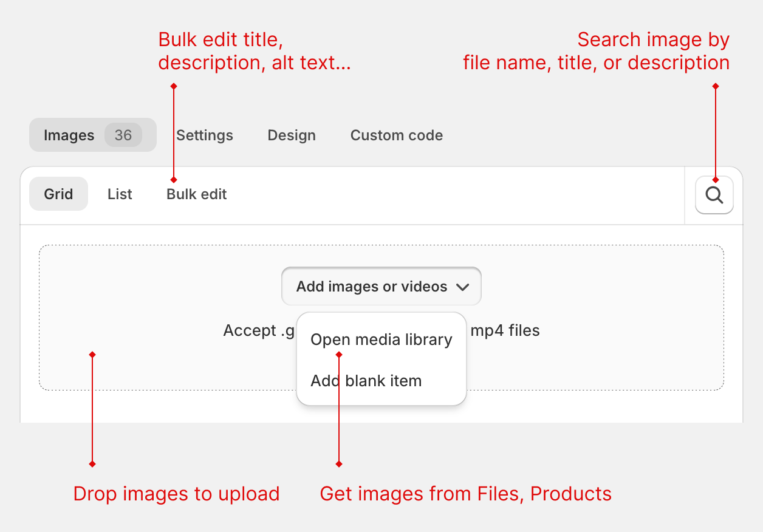Open the Design tab
Viewport: 763px width, 532px height.
click(x=291, y=135)
